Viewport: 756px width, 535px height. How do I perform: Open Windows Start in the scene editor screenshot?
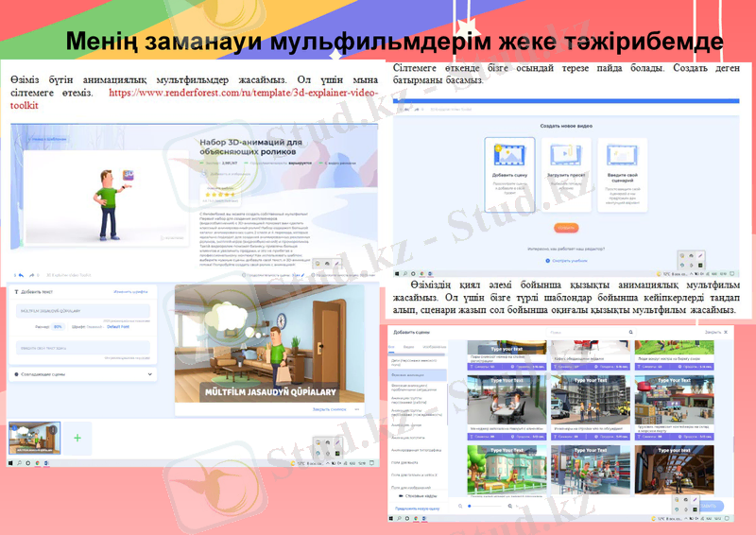point(10,463)
